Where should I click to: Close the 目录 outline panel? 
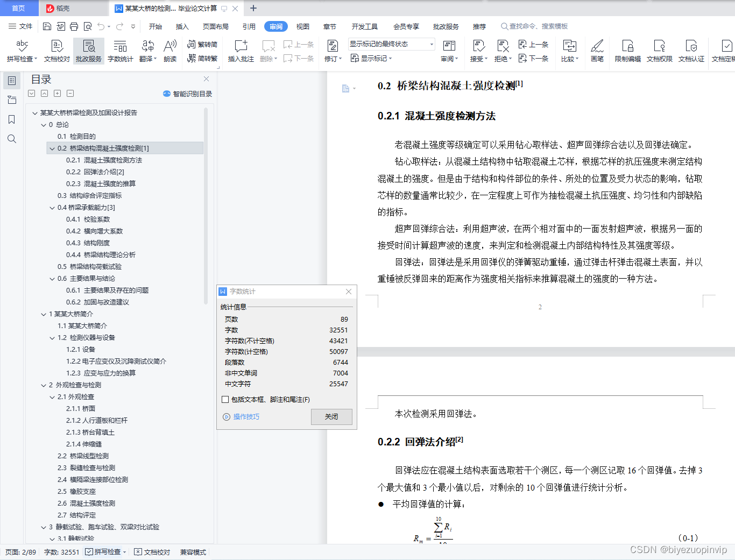pos(206,79)
